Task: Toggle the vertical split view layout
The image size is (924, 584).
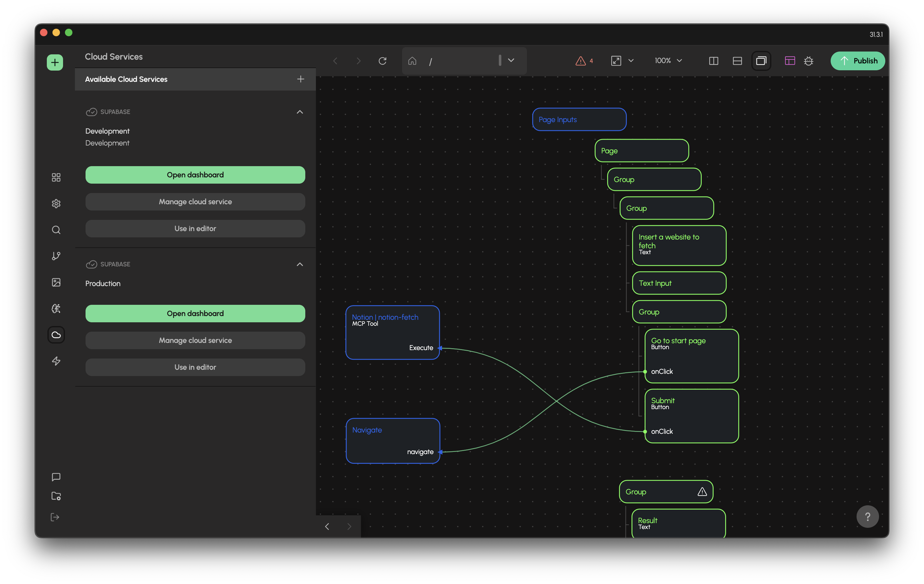Action: tap(713, 61)
